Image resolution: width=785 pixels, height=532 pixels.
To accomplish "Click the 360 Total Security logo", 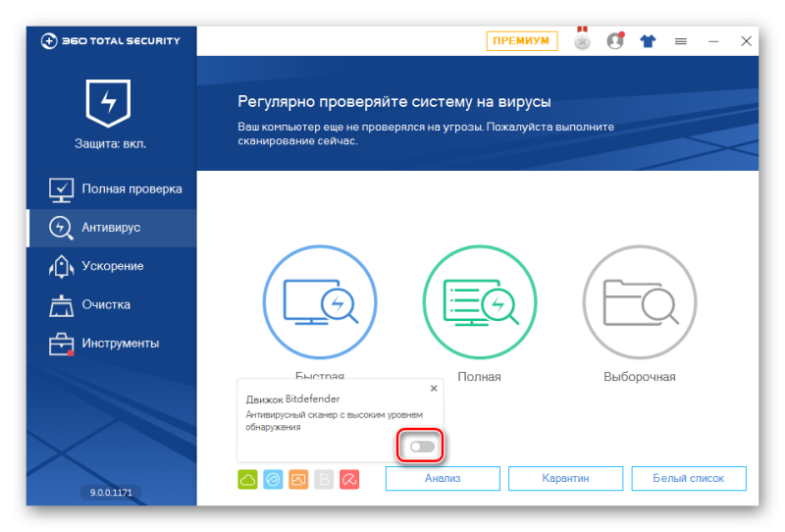I will pos(110,40).
